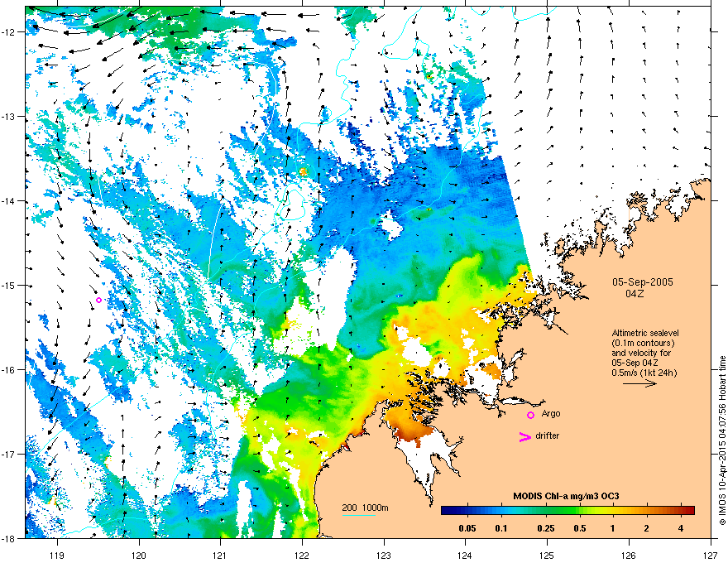Click the colorbar tick label '2'

click(x=647, y=528)
